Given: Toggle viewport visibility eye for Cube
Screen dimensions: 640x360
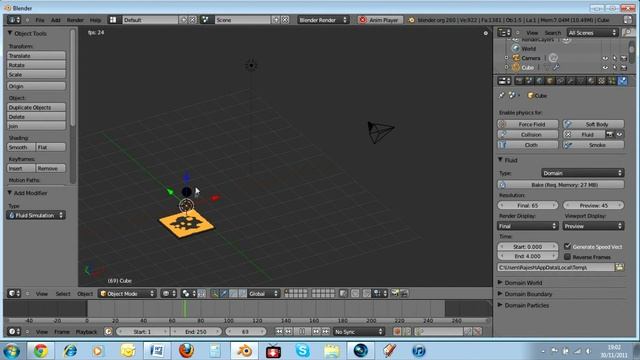Looking at the screenshot, I should coord(605,68).
